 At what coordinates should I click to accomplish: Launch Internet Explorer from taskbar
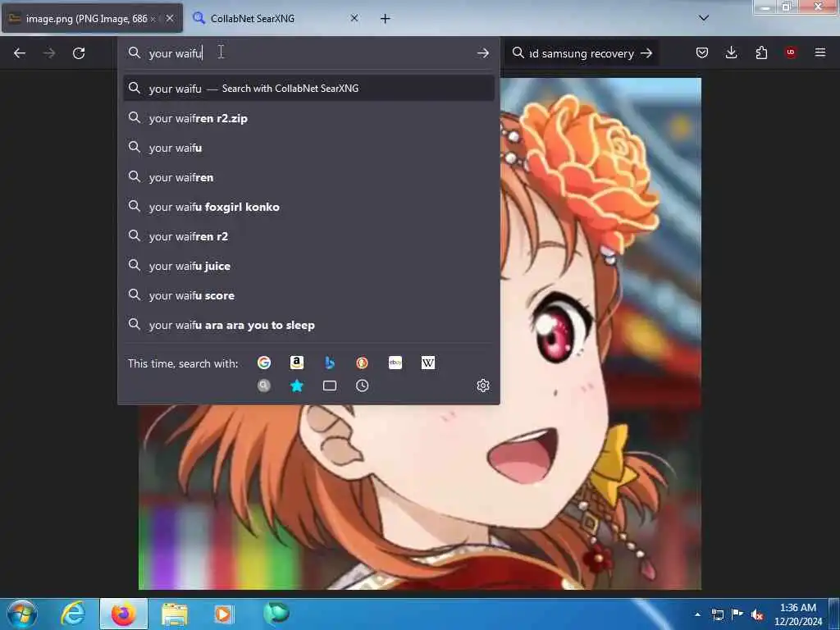coord(73,614)
